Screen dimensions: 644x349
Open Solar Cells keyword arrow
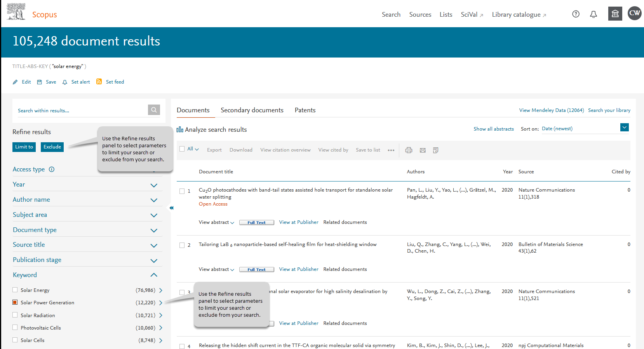(161, 340)
